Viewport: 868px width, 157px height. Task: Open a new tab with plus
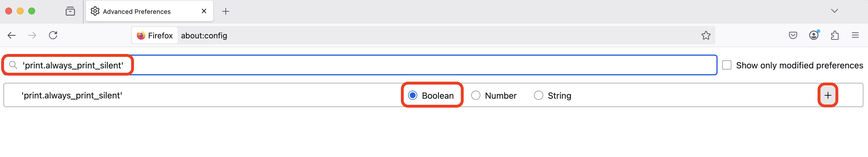226,12
